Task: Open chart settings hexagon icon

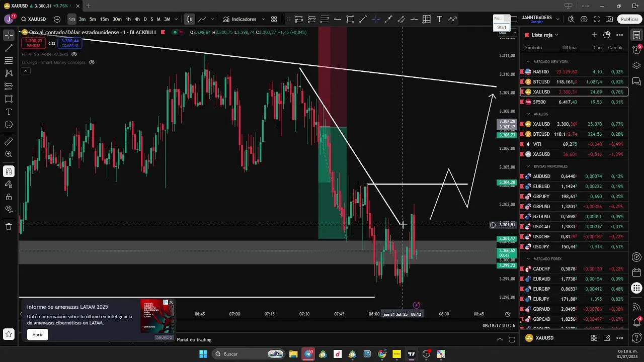Action: pyautogui.click(x=584, y=19)
